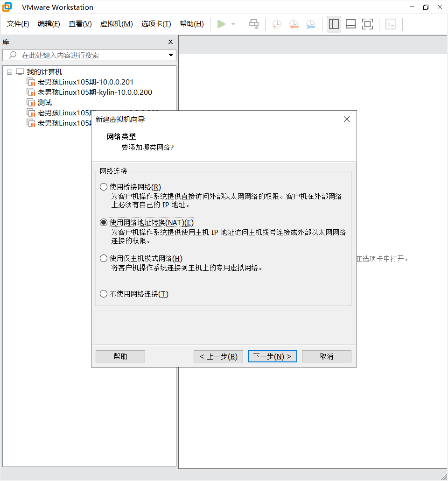Open the 帮助(H) menu
448x481 pixels.
pos(192,24)
